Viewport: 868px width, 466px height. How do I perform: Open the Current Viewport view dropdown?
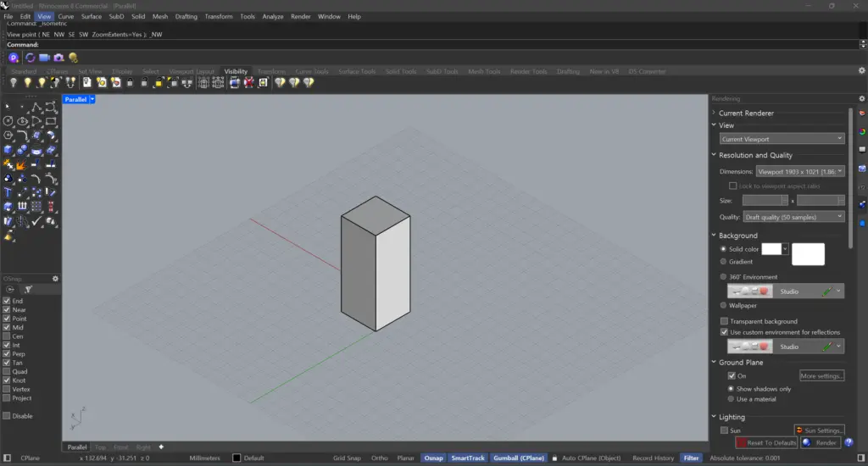click(x=782, y=139)
